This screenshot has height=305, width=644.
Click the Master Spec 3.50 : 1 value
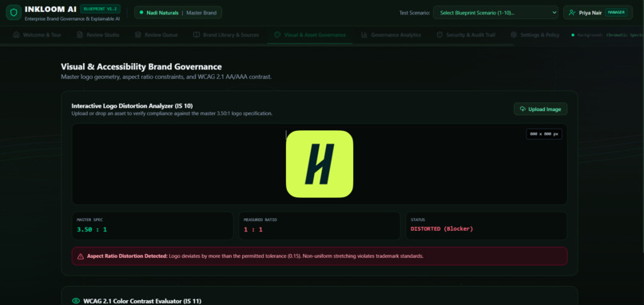pyautogui.click(x=92, y=229)
